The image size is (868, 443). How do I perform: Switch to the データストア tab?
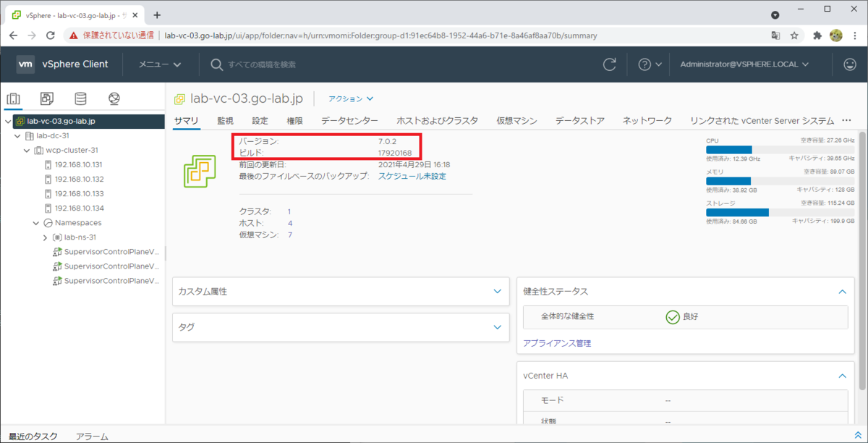pyautogui.click(x=580, y=121)
